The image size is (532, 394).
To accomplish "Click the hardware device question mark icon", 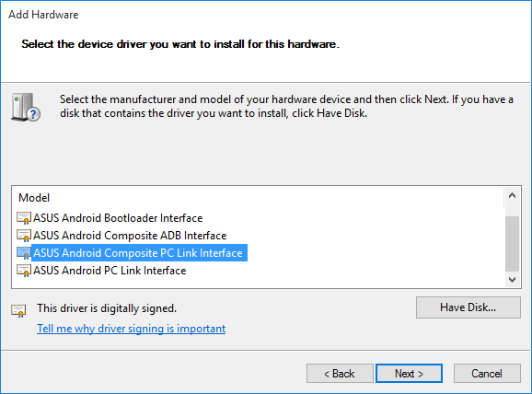I will pos(26,107).
